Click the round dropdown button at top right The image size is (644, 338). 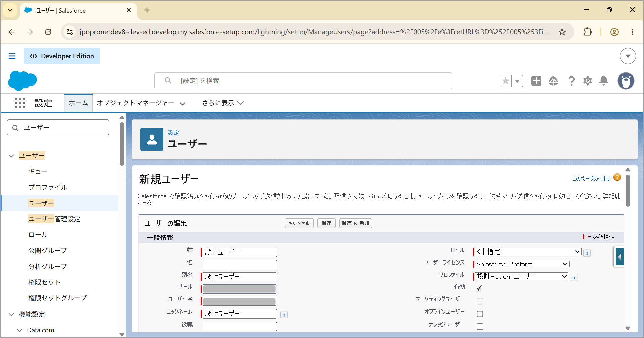pos(628,56)
